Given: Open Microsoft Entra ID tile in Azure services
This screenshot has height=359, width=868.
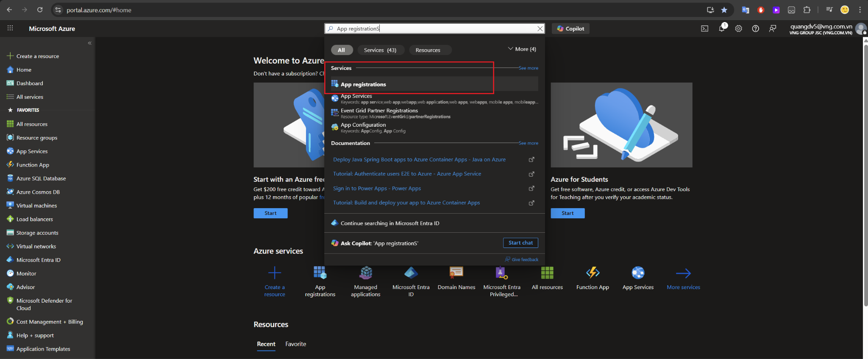Looking at the screenshot, I should click(411, 281).
